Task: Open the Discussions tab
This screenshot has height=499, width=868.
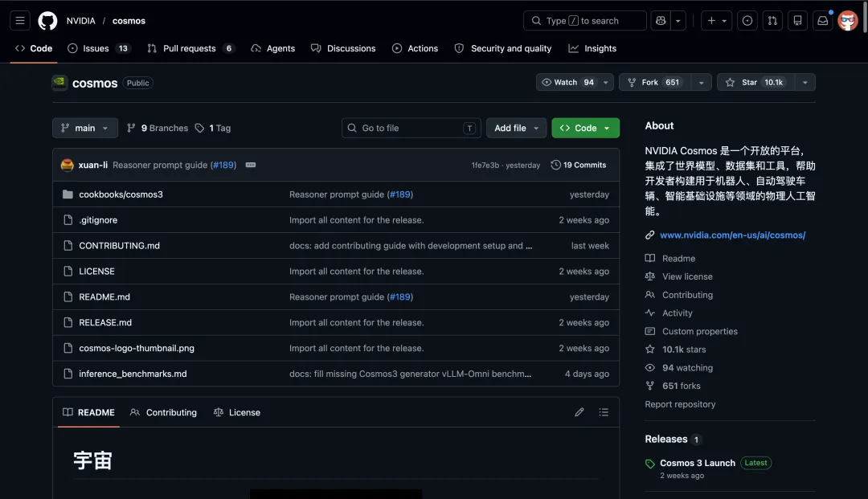Action: (x=343, y=49)
